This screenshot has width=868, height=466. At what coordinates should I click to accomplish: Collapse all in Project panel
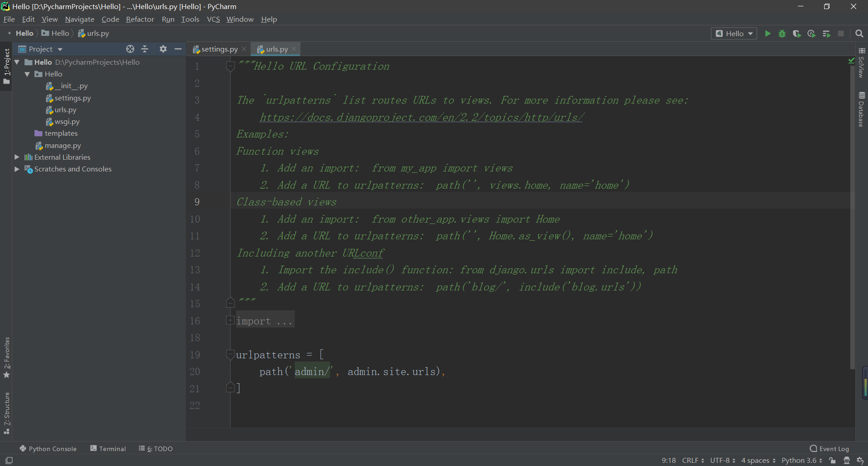pos(145,49)
